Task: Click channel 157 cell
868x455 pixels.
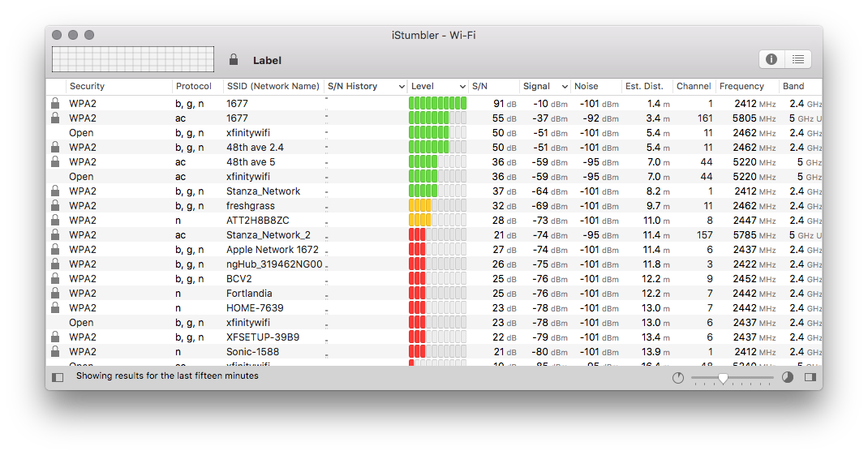Action: tap(704, 235)
